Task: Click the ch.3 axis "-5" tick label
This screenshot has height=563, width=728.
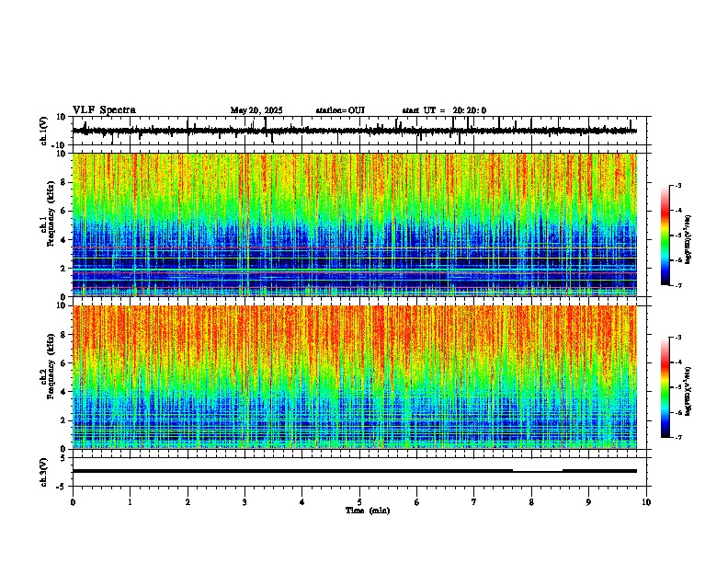Action: click(63, 487)
